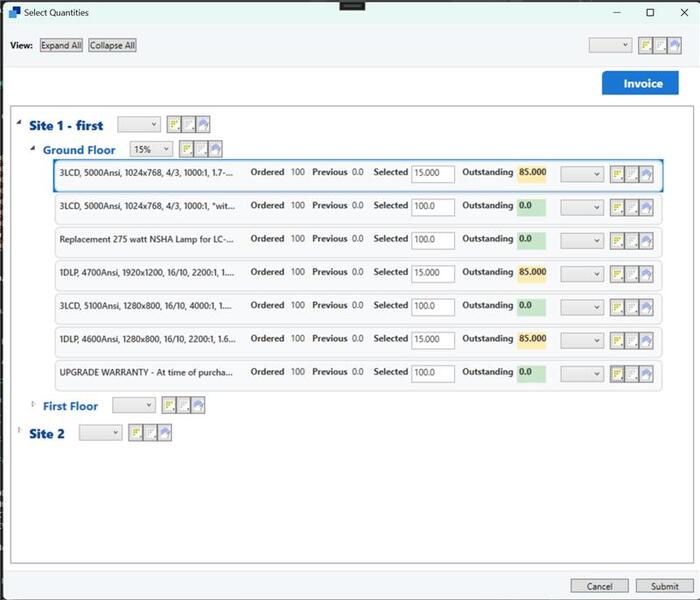Click the yellow sheet icon on the Replacement 275 watt row
700x600 pixels.
point(617,241)
